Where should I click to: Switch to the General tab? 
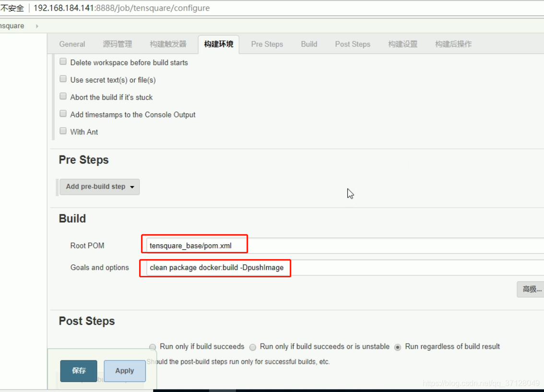click(72, 44)
